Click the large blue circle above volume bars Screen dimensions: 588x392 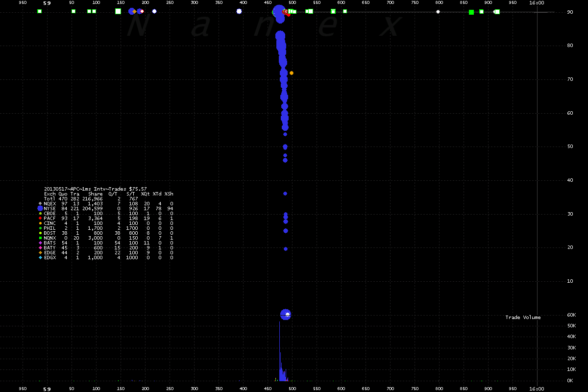286,315
